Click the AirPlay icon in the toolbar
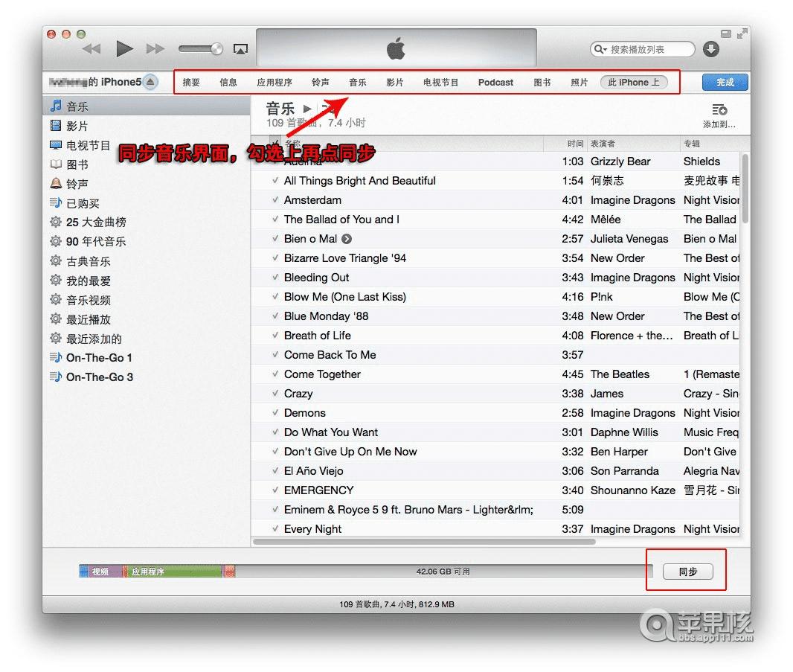The width and height of the screenshot is (793, 672). (x=240, y=48)
